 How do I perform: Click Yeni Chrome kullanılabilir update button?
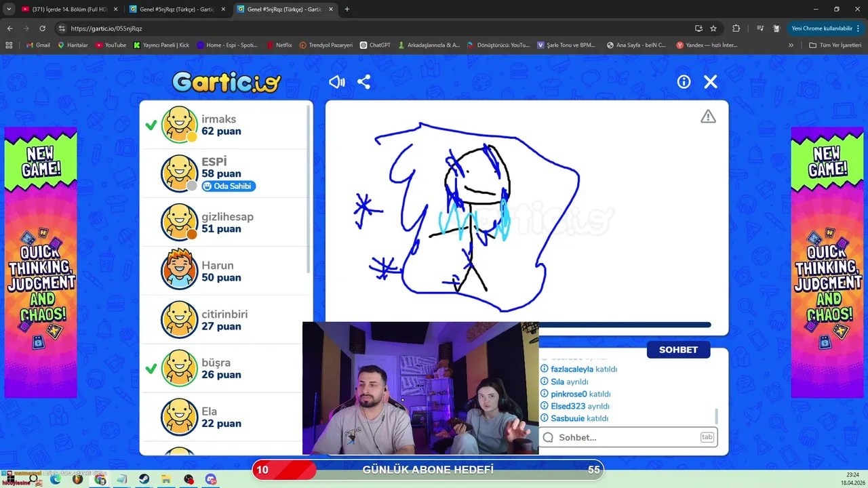pos(825,28)
